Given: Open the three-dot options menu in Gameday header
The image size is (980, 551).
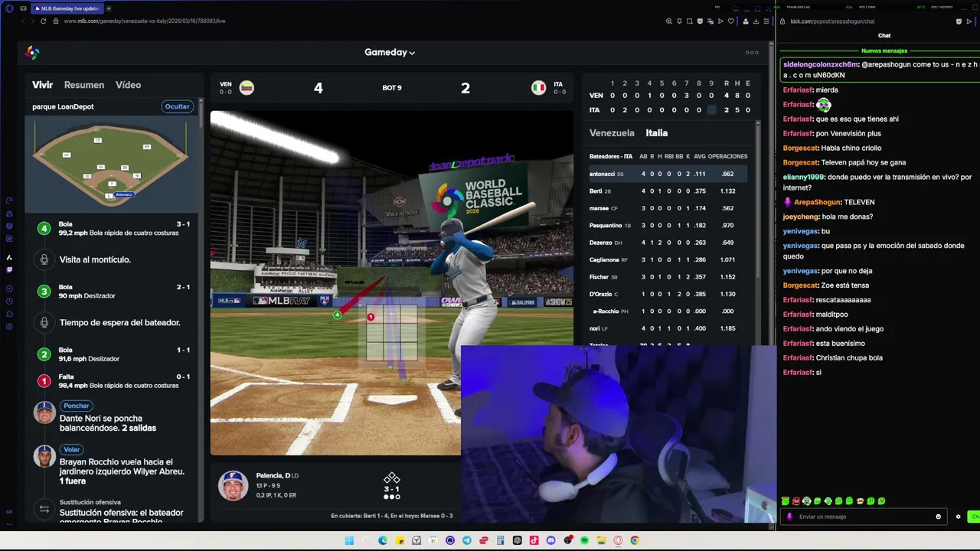Looking at the screenshot, I should 752,53.
